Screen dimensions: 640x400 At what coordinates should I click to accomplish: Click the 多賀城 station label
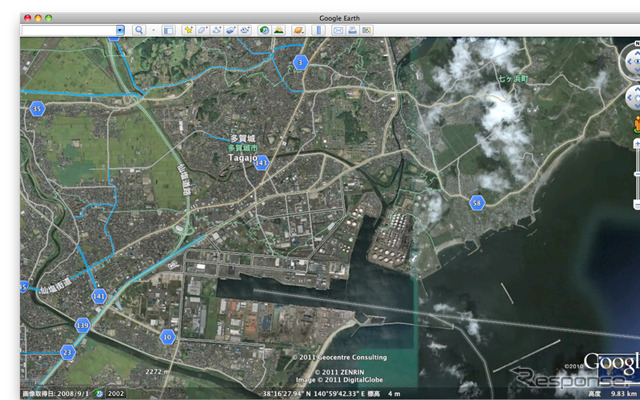click(x=243, y=139)
